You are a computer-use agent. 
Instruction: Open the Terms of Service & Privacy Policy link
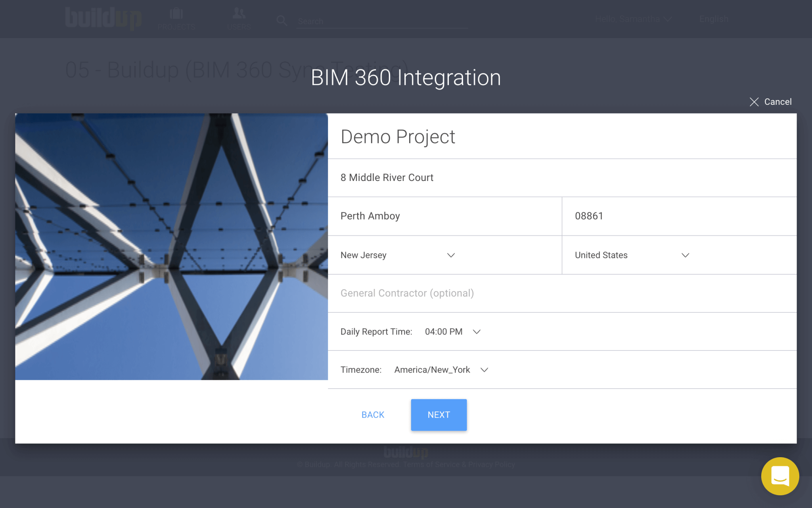click(459, 464)
